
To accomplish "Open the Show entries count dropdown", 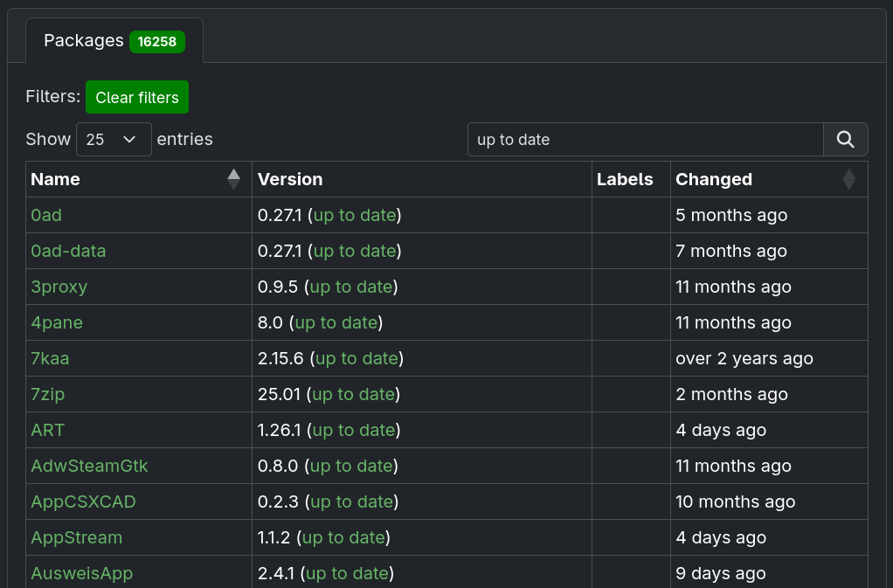I will pos(114,140).
